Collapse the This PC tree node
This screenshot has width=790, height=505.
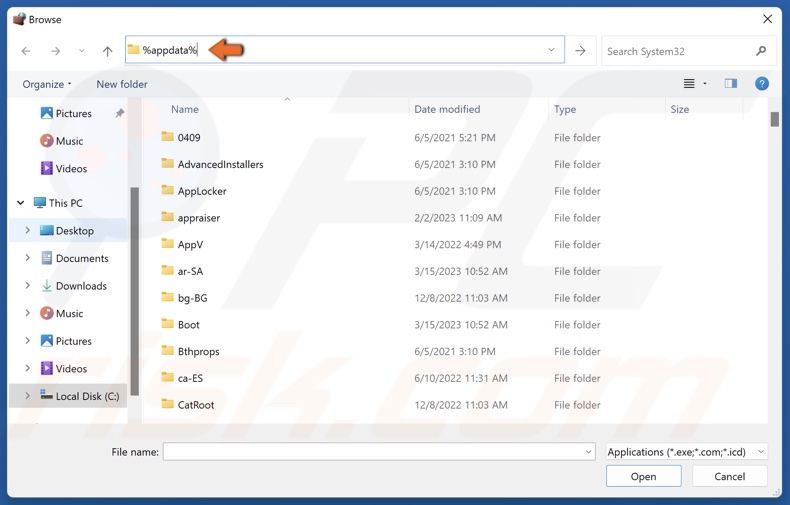[x=21, y=203]
